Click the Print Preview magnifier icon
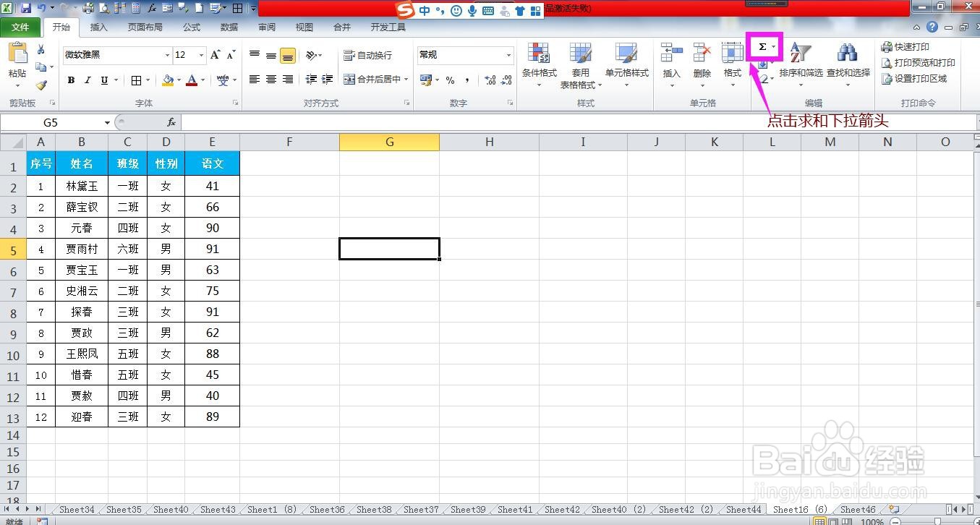980x525 pixels. (x=104, y=9)
